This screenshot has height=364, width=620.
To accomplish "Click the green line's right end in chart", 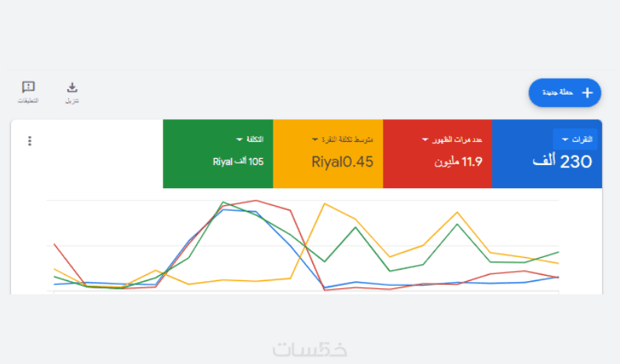I will [x=559, y=252].
